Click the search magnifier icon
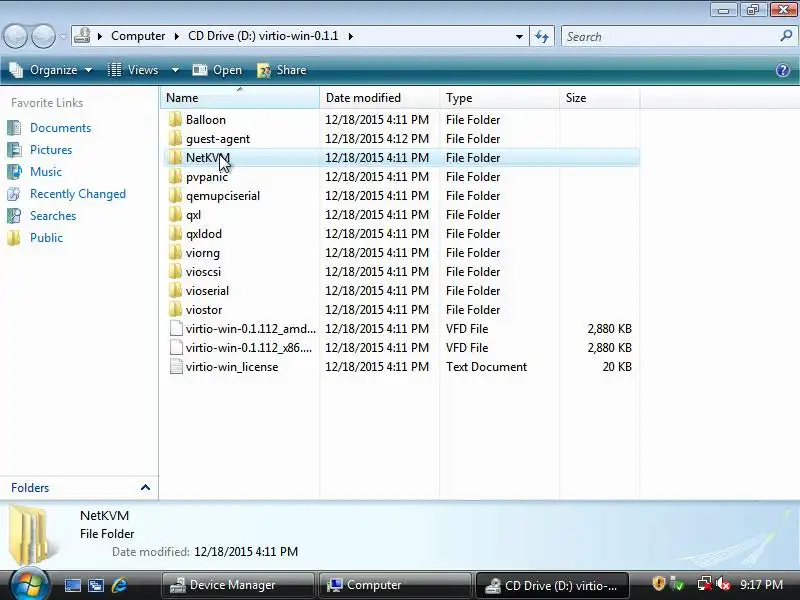This screenshot has height=600, width=800. tap(786, 36)
